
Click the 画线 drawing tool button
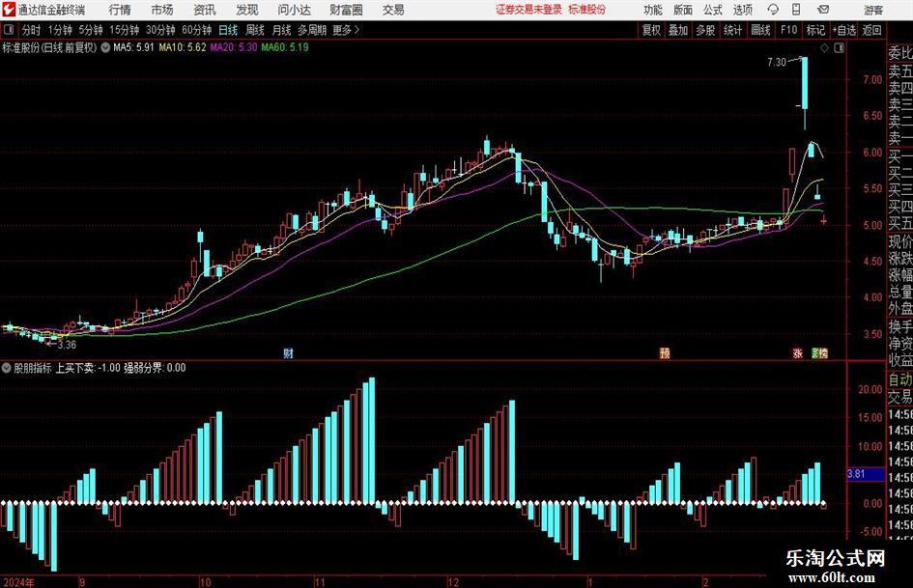pyautogui.click(x=760, y=30)
